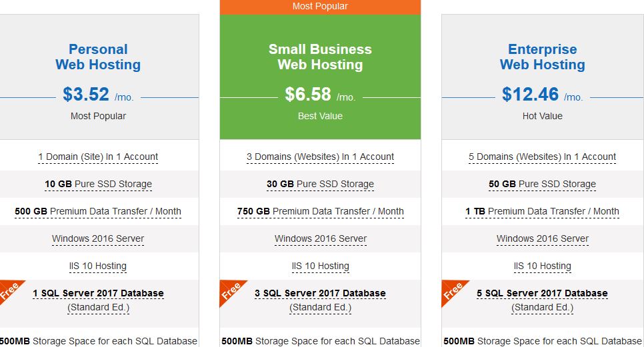
Task: Click 3 Domains (Websites) In 1 Account
Action: coord(320,157)
